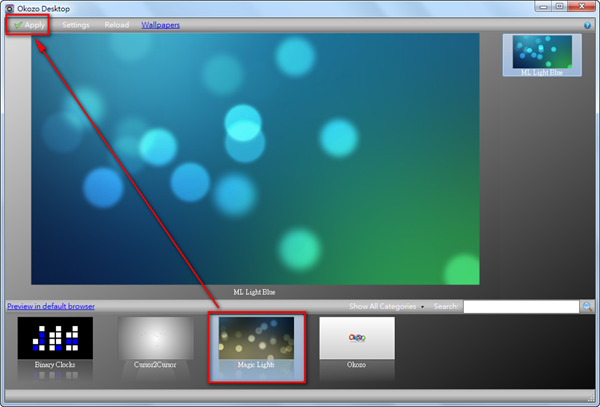Click the Okozo Desktop title bar app icon
Image resolution: width=600 pixels, height=407 pixels.
pos(10,8)
